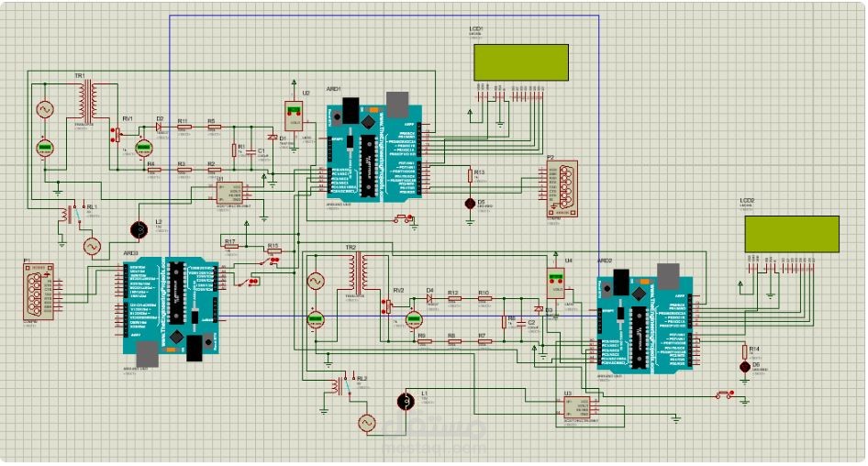Select resistor R12
The width and height of the screenshot is (868, 466).
tap(454, 298)
